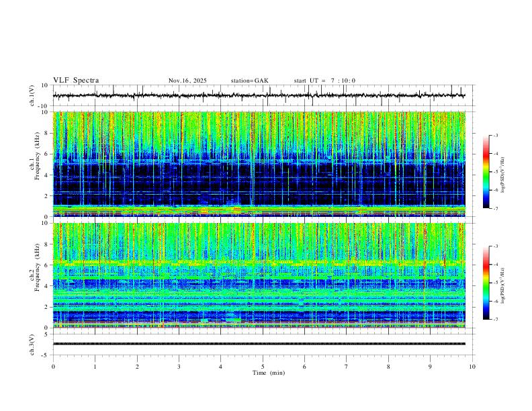The width and height of the screenshot is (532, 411).
Task: Click the lower color scale bar for ch.2
Action: click(486, 283)
